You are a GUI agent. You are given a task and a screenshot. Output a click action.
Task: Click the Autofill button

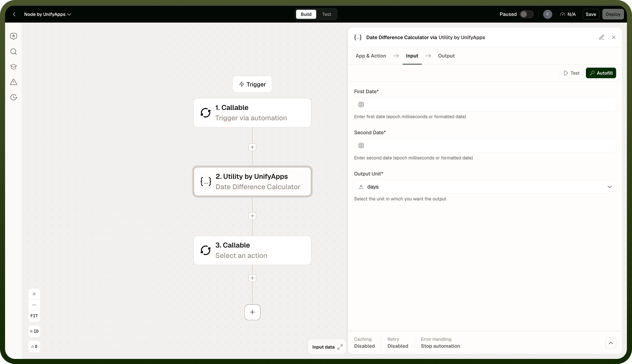pos(601,73)
